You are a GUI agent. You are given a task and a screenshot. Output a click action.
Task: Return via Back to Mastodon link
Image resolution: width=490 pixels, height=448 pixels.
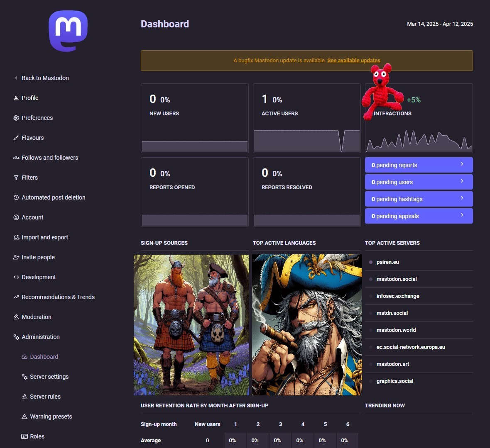coord(45,78)
